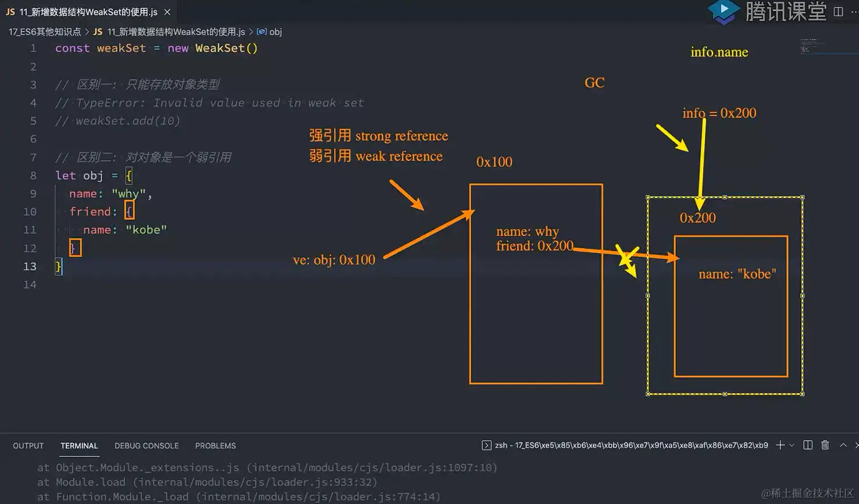Click the commented '// weakSet.add(10)' line
Image resolution: width=859 pixels, height=504 pixels.
point(117,121)
